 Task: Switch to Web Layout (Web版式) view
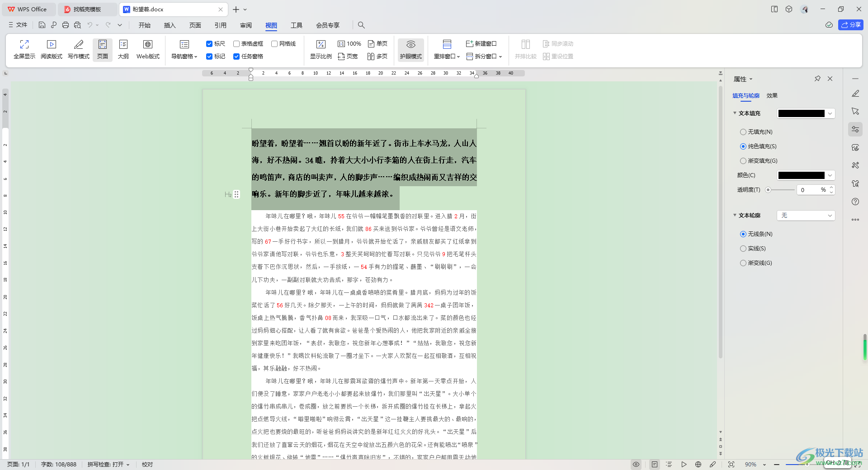click(x=148, y=50)
